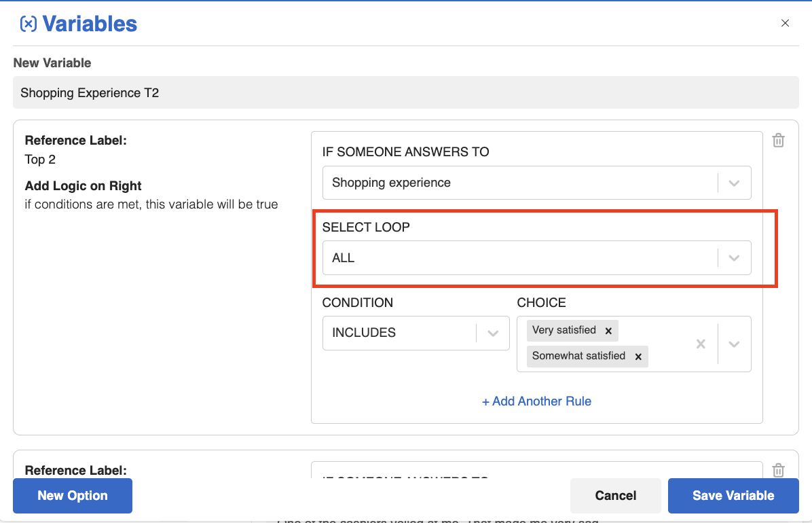
Task: Click "+ Add Another Rule" link
Action: (x=536, y=401)
